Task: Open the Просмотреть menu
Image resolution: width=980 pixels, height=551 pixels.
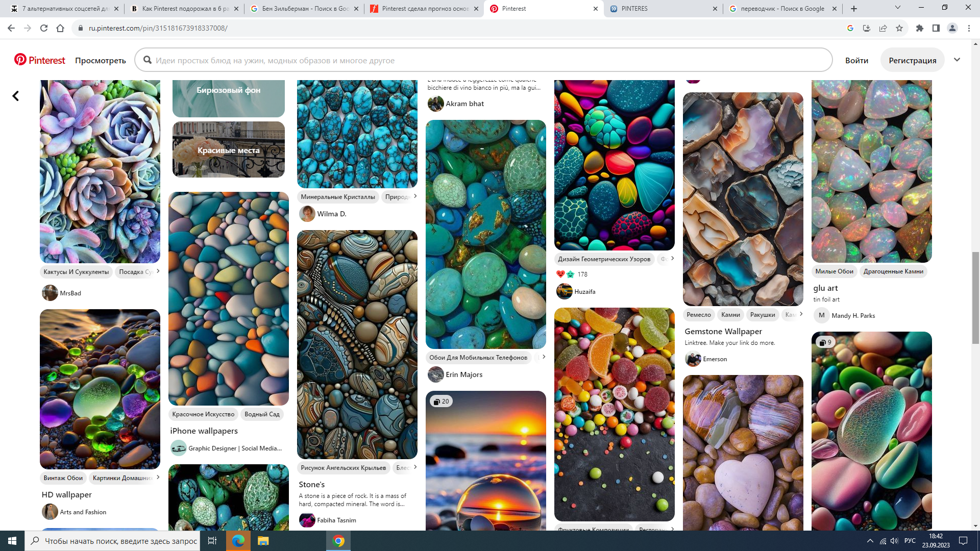Action: point(101,60)
